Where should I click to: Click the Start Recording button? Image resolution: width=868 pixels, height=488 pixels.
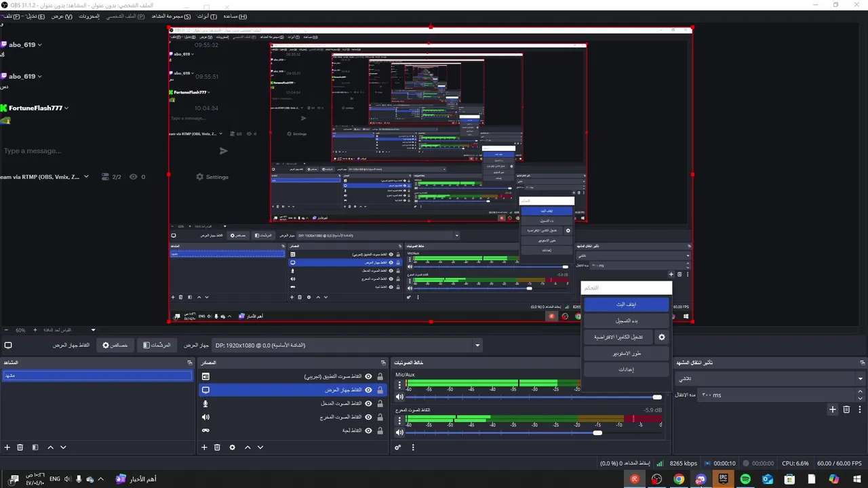626,321
